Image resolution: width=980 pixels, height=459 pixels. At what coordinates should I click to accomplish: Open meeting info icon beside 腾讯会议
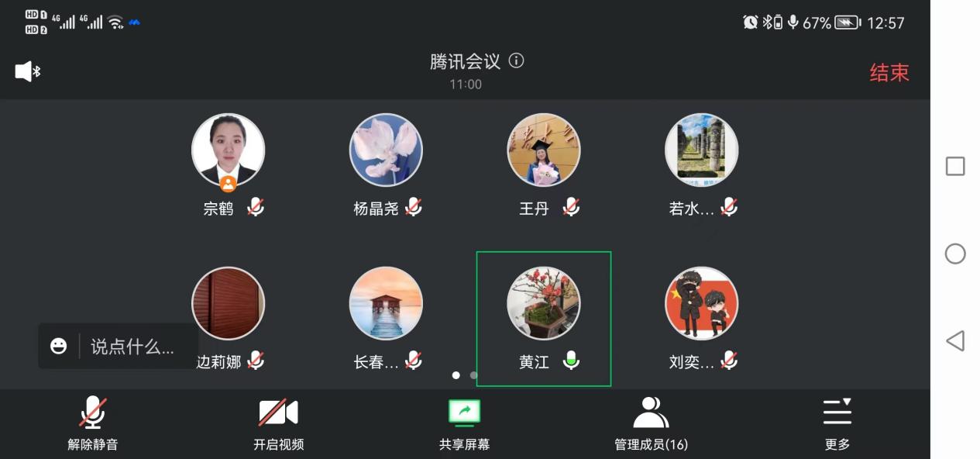coord(516,60)
